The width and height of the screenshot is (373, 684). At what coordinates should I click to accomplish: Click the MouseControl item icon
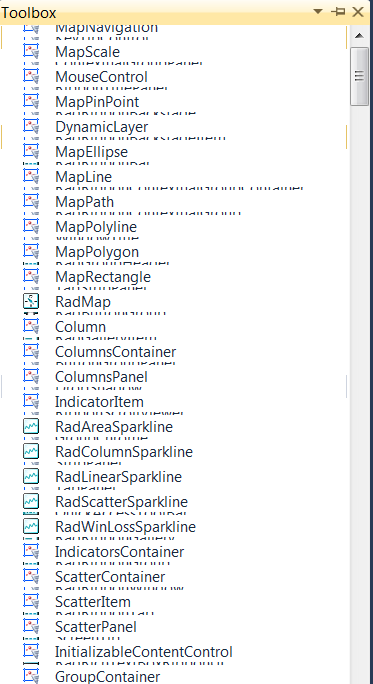(31, 76)
